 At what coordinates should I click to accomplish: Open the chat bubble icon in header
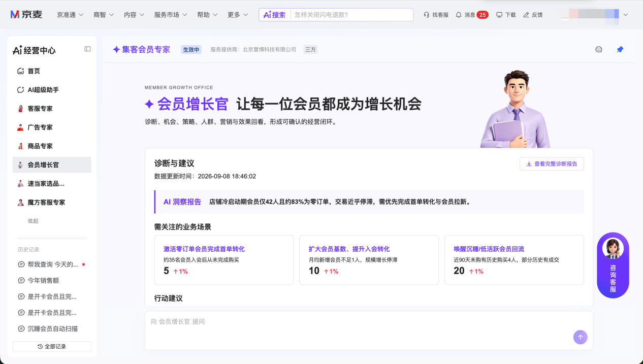click(x=599, y=49)
